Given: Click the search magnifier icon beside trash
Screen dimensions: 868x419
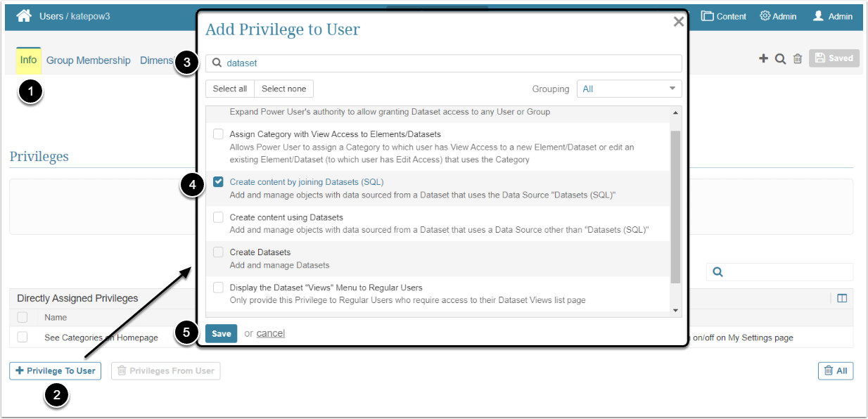Looking at the screenshot, I should pos(780,59).
